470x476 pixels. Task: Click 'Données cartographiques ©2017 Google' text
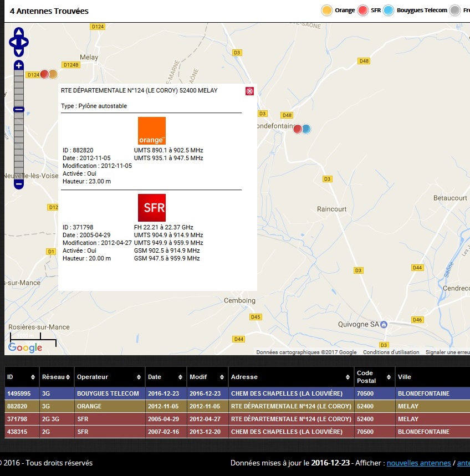pyautogui.click(x=306, y=352)
